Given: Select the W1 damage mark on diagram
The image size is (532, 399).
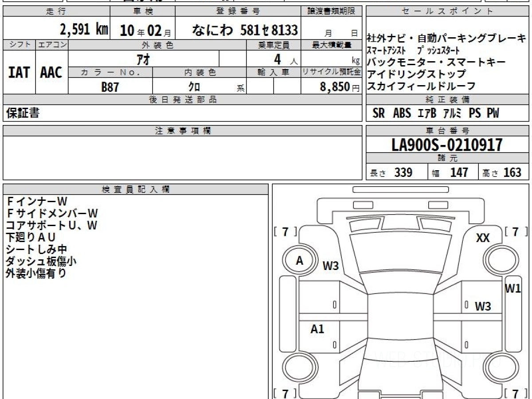Looking at the screenshot, I should pos(513,289).
